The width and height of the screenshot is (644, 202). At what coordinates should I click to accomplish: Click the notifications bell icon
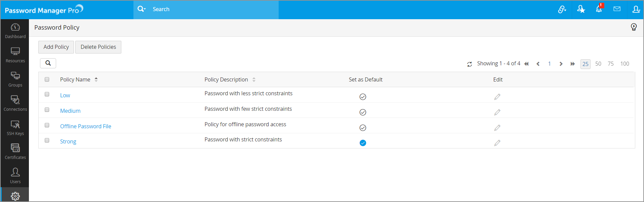pos(599,9)
